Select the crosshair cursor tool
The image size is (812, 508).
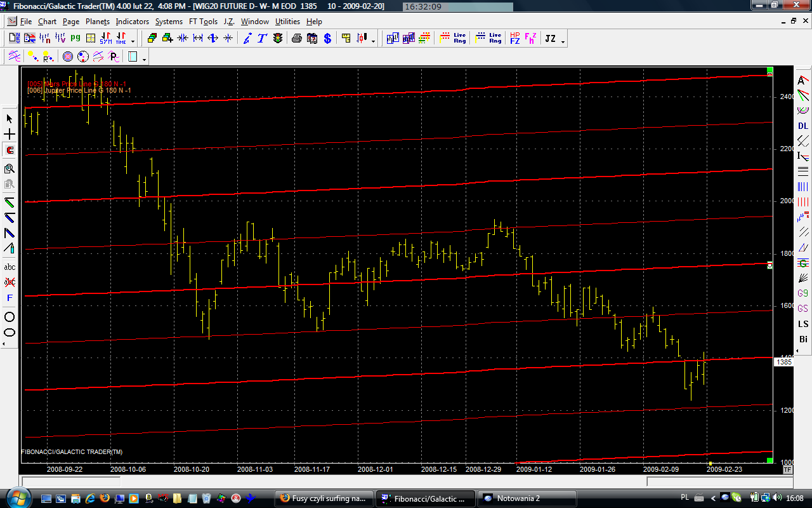pyautogui.click(x=10, y=135)
